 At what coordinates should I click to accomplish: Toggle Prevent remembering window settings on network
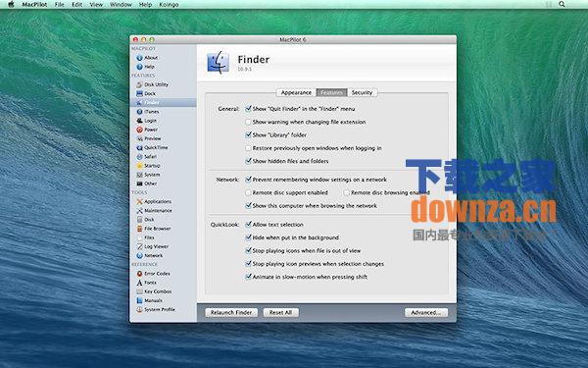tap(248, 180)
